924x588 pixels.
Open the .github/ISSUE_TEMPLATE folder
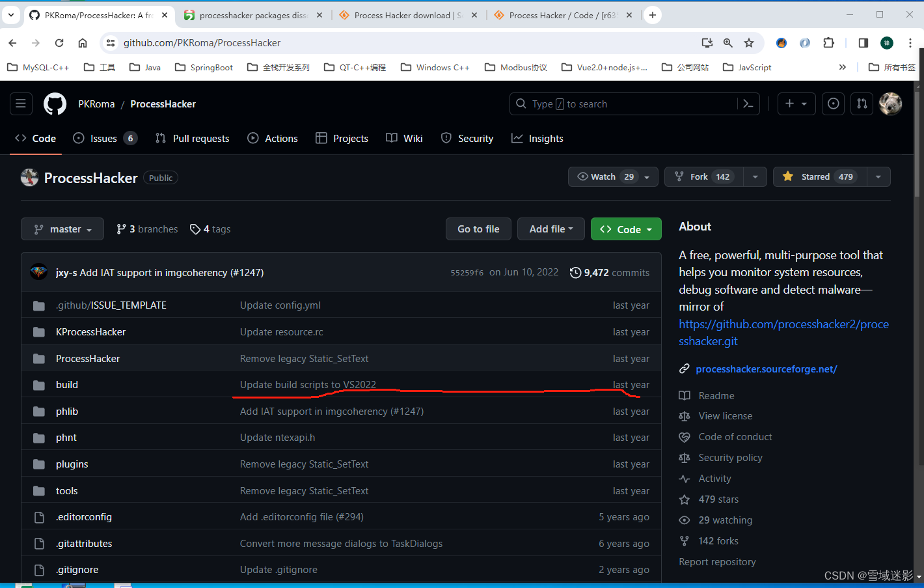tap(111, 305)
